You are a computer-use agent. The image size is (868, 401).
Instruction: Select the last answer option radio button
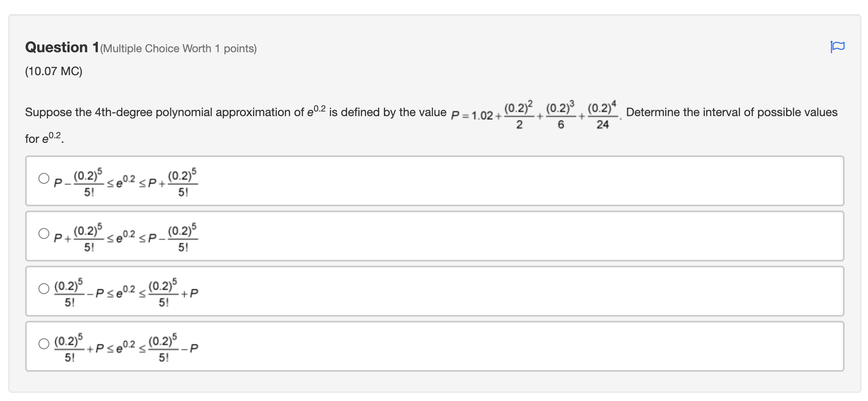[43, 344]
